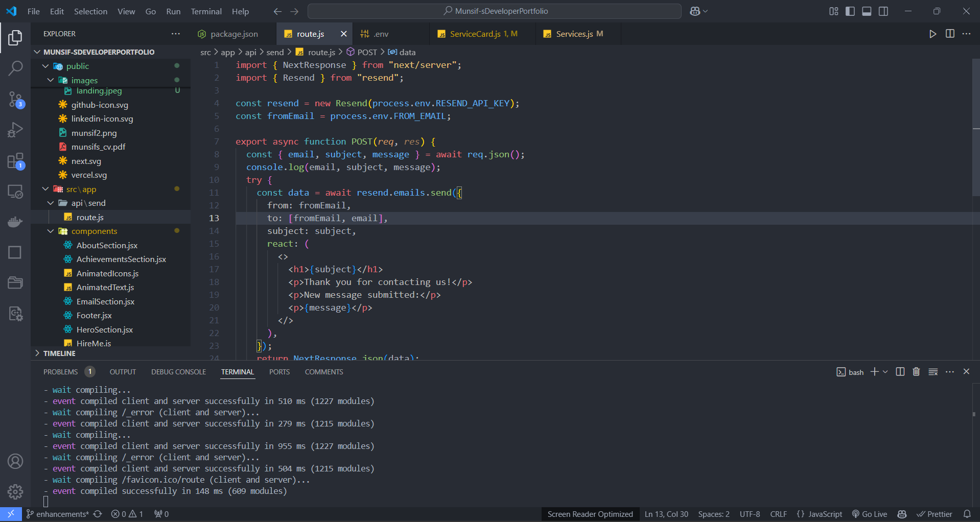Click Spaces: 2 indentation setting

[714, 514]
